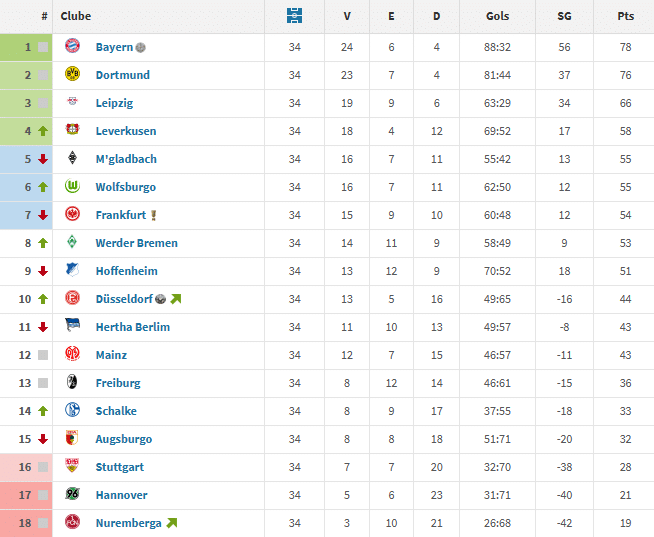Click the matches played column header icon
This screenshot has width=654, height=537.
coord(293,16)
